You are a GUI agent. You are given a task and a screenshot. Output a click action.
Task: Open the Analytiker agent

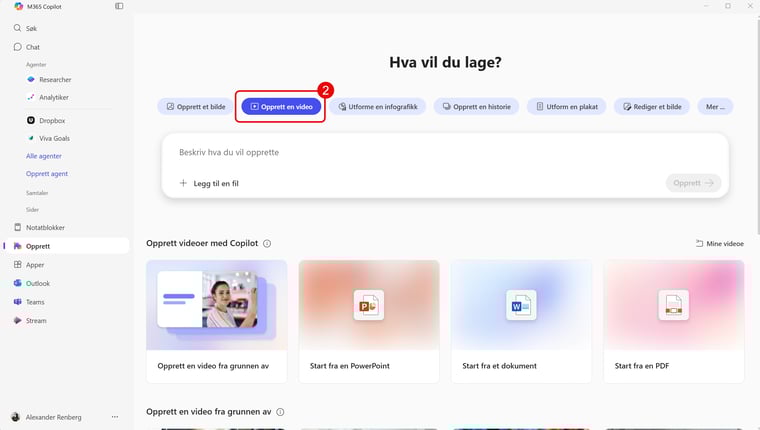(x=48, y=97)
